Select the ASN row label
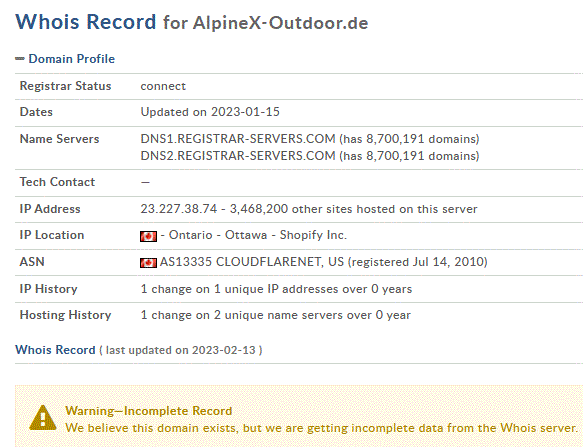Screen dimensions: 583x447 pos(32,262)
